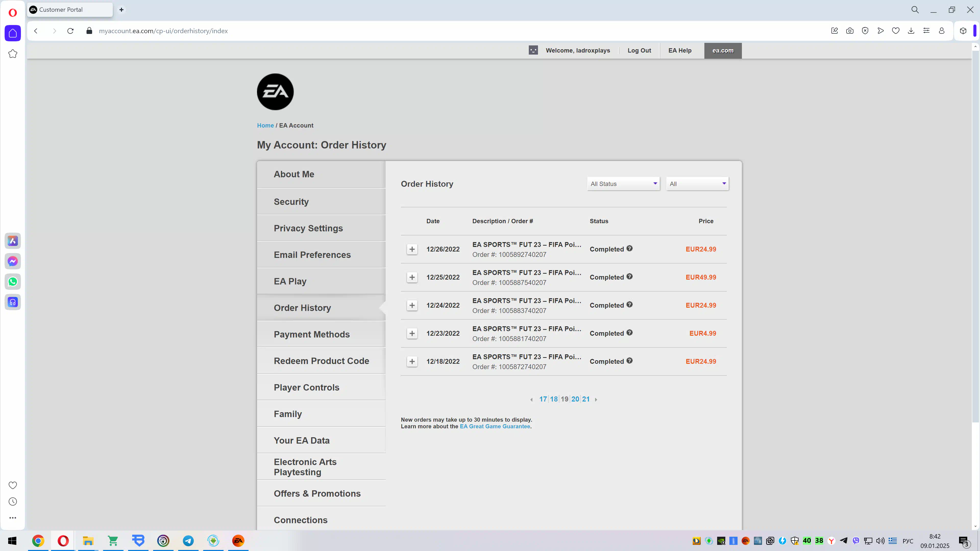Click the user avatar next to Welcome
Viewport: 980px width, 551px height.
[x=533, y=50]
